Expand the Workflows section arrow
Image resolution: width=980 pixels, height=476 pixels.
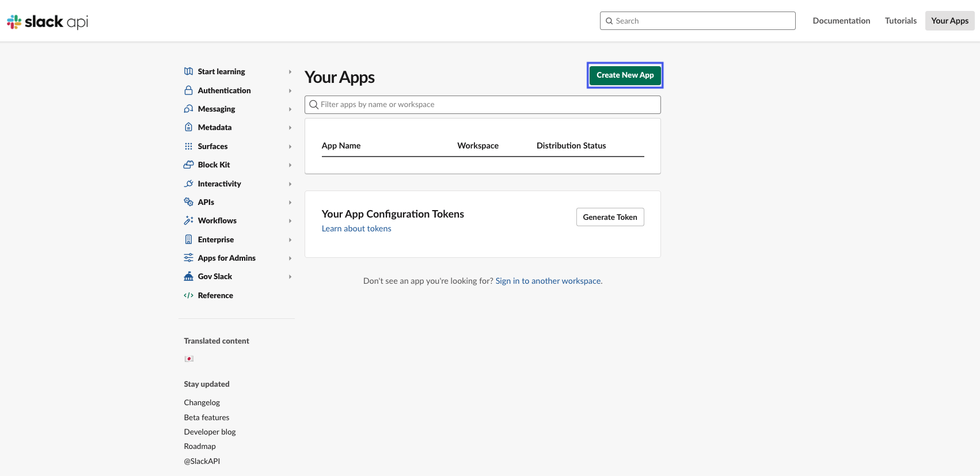290,221
